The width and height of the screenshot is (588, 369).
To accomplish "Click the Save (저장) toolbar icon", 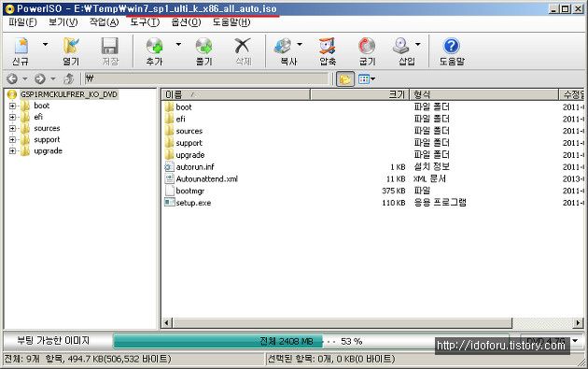I will coord(110,47).
